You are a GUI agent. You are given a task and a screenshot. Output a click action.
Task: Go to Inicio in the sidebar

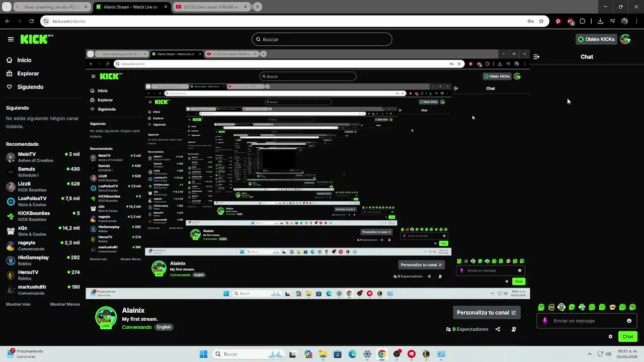click(x=19, y=60)
